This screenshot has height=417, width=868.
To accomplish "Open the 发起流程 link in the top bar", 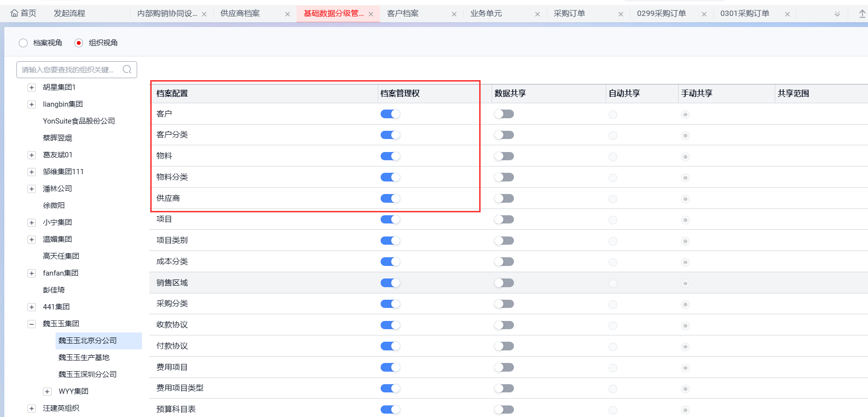I will coord(69,14).
